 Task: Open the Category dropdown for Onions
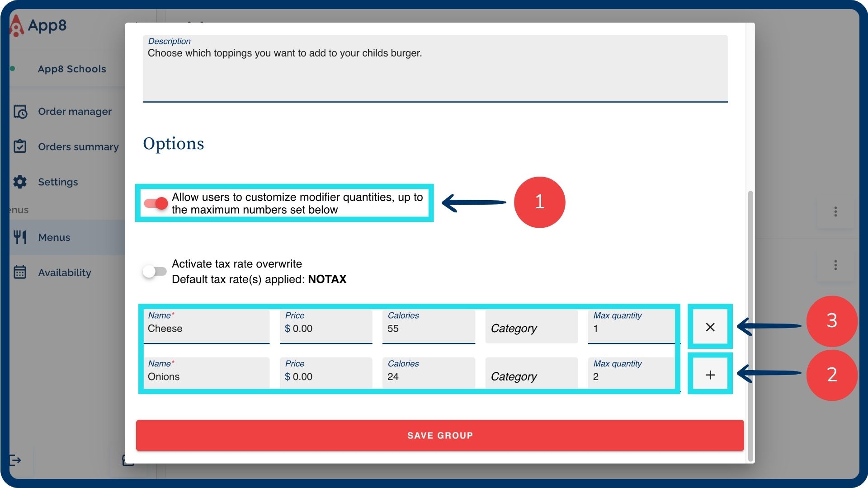[531, 376]
